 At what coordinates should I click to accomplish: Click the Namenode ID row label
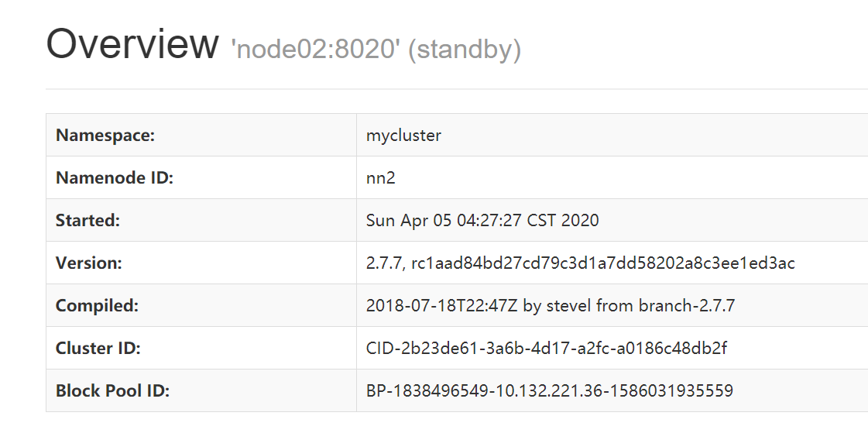tap(115, 178)
